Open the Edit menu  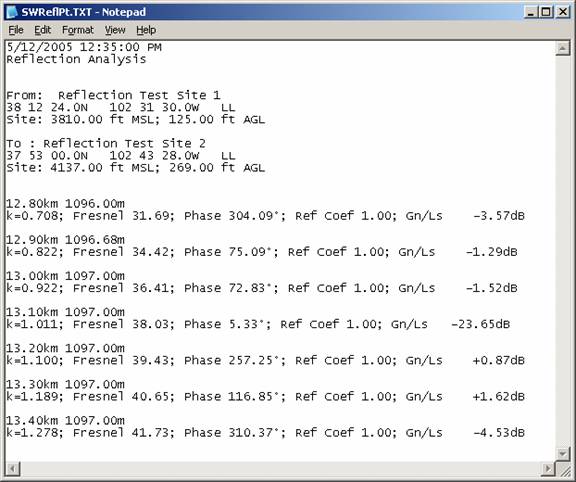43,30
